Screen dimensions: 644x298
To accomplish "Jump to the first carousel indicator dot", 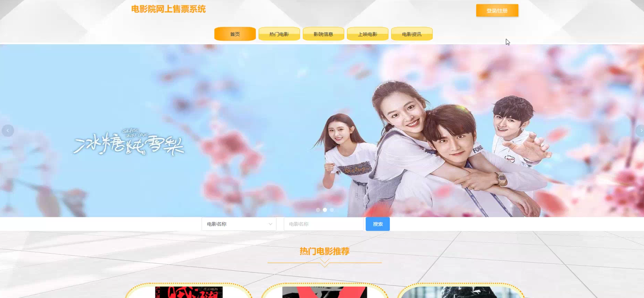I will tap(318, 210).
